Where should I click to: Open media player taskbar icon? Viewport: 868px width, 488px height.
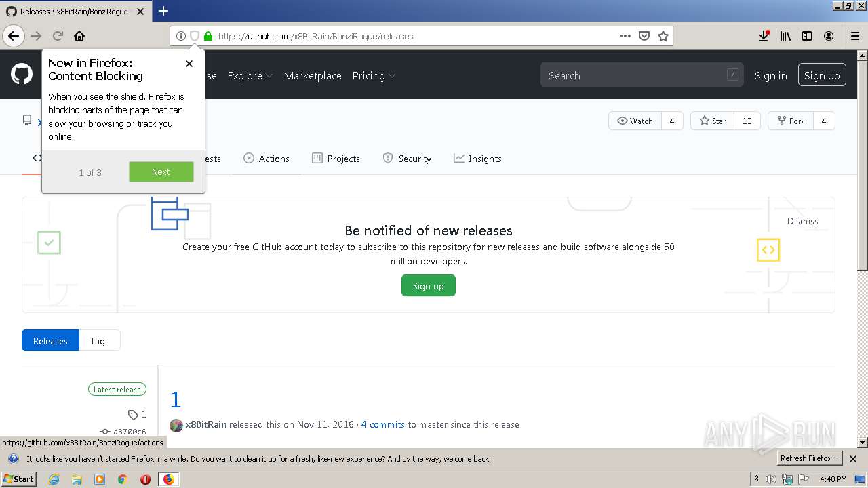click(100, 479)
